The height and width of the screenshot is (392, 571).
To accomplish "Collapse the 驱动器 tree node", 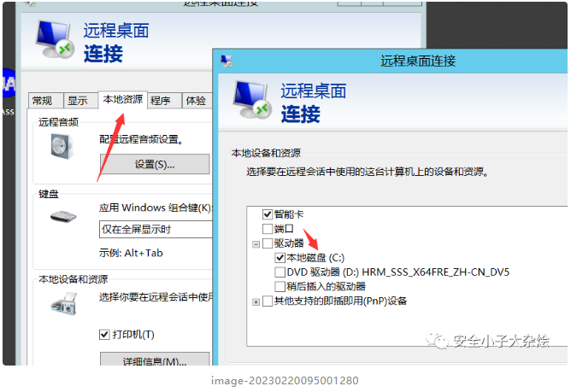I will coord(256,244).
